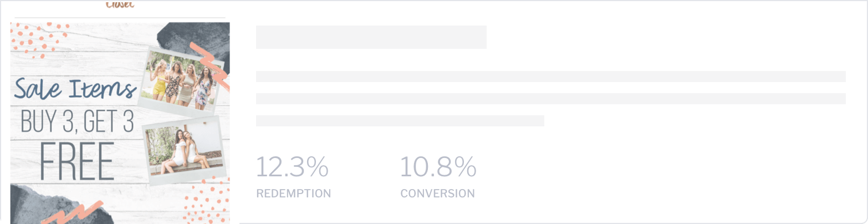Click the orange zigzag under the FREE text
The width and height of the screenshot is (868, 224).
click(72, 213)
